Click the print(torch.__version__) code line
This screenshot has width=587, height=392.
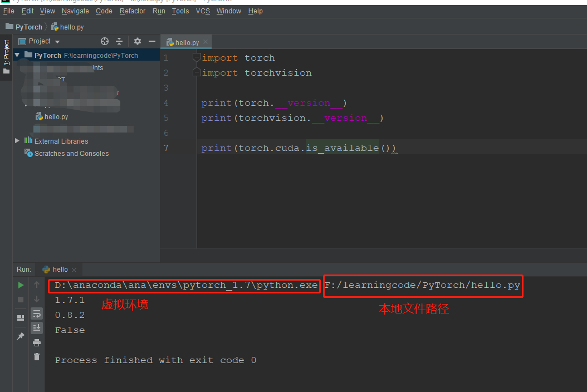pyautogui.click(x=274, y=103)
